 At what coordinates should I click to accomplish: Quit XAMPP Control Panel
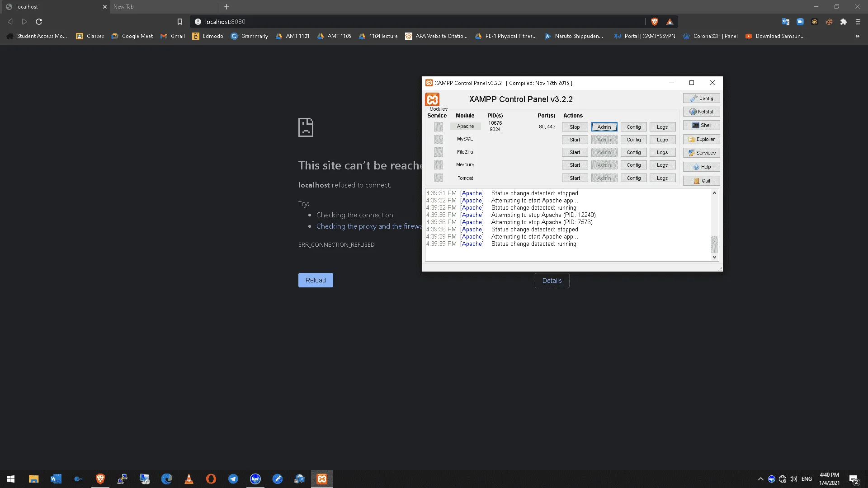click(x=701, y=181)
